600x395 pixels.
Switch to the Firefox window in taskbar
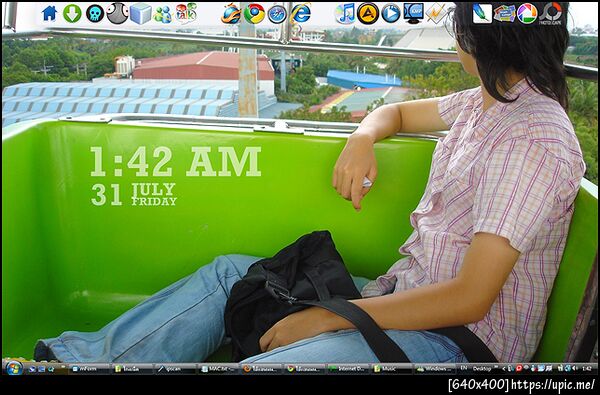[262, 369]
